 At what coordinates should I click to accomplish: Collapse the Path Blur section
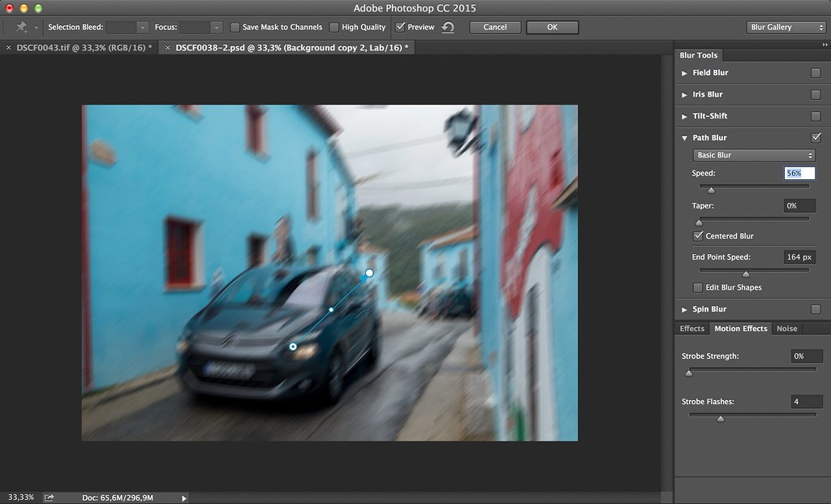(684, 138)
